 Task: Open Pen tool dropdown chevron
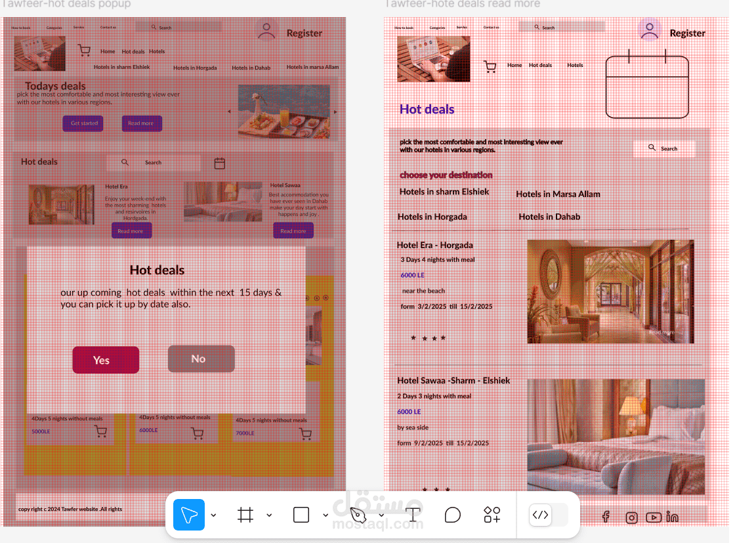tap(381, 515)
